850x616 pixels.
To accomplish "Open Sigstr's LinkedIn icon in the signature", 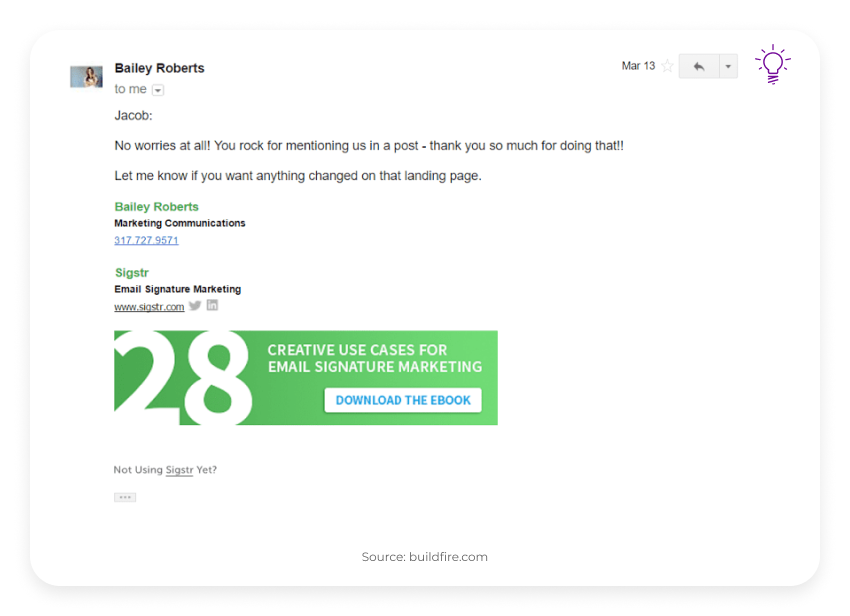I will pos(212,305).
